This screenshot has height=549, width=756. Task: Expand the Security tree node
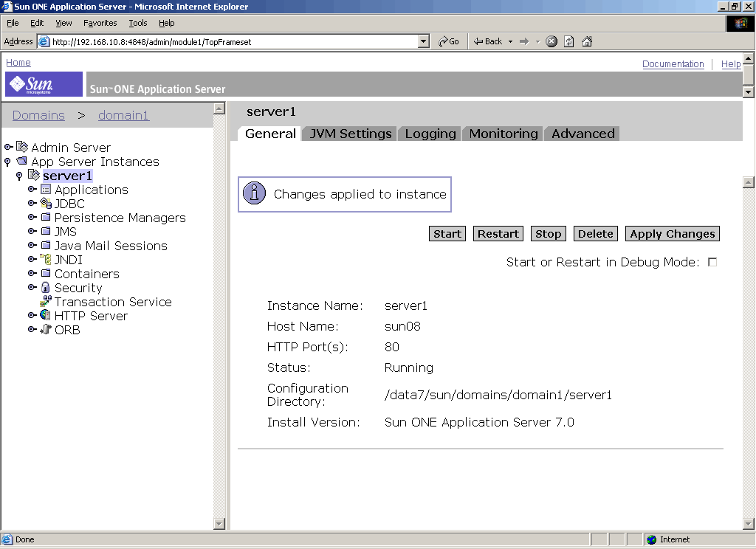(x=32, y=287)
